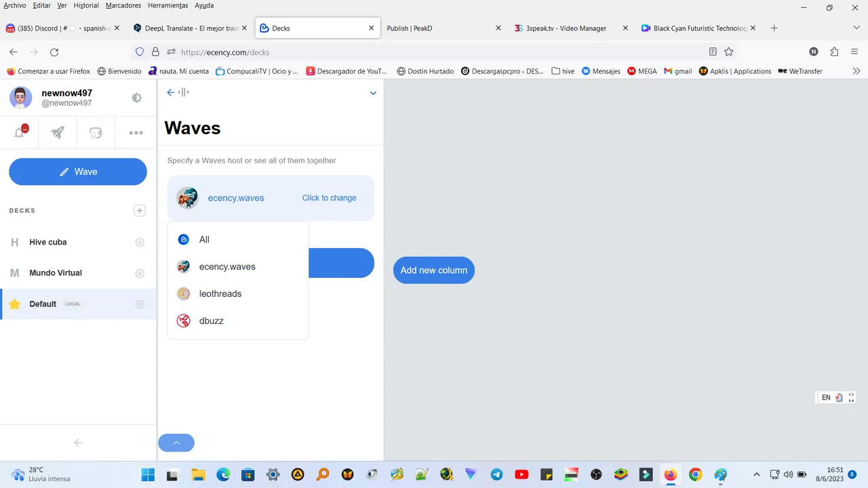This screenshot has height=488, width=868.
Task: Click the column drag handle icon
Action: pos(183,92)
